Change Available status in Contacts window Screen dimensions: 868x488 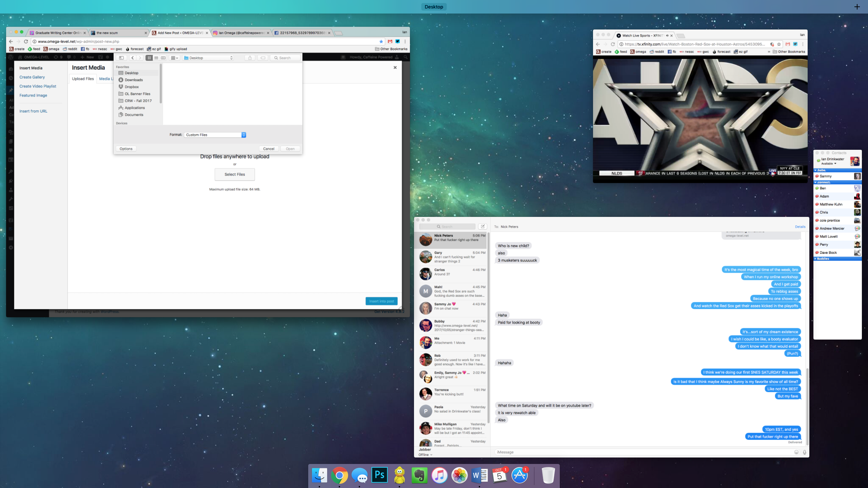[x=829, y=164]
